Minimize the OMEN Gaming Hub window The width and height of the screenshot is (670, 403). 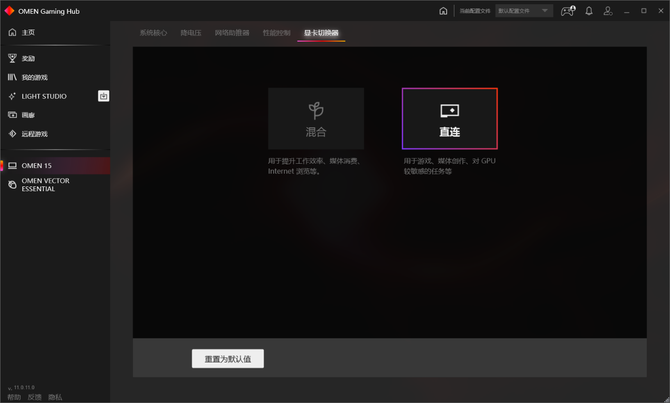(627, 11)
